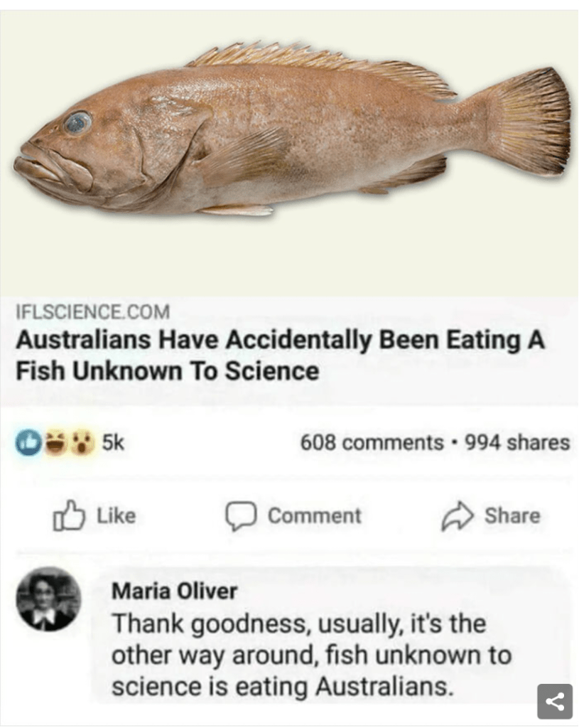The width and height of the screenshot is (579, 728).
Task: Click the Comment button label
Action: click(314, 516)
